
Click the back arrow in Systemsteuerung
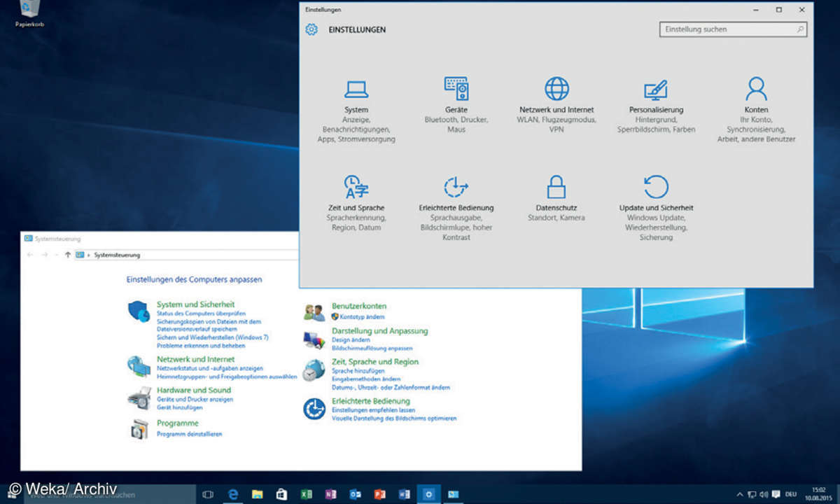click(29, 255)
